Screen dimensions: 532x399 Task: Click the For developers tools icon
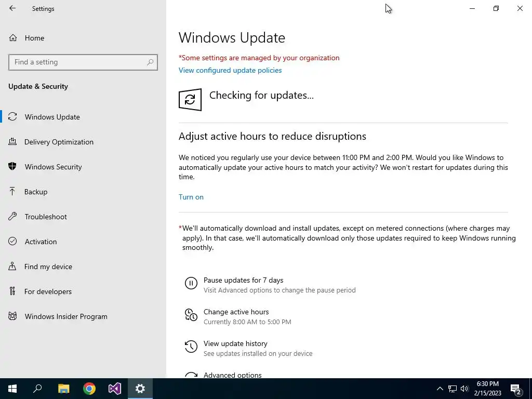point(12,291)
